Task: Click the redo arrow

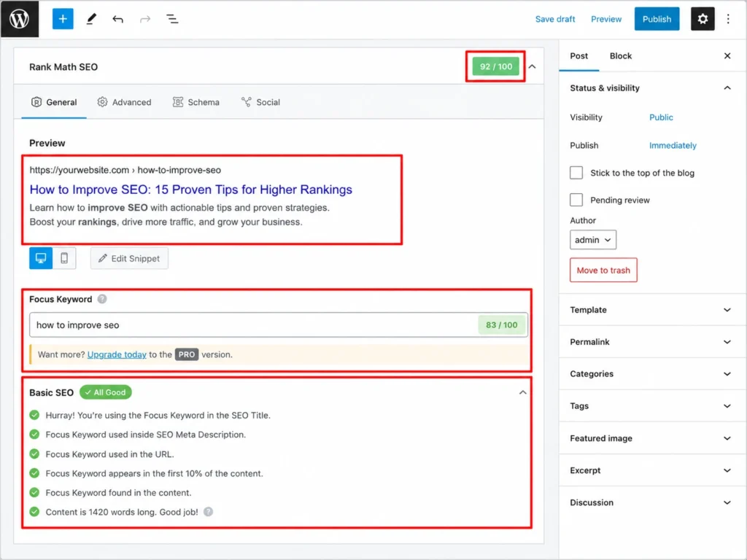Action: [x=145, y=19]
